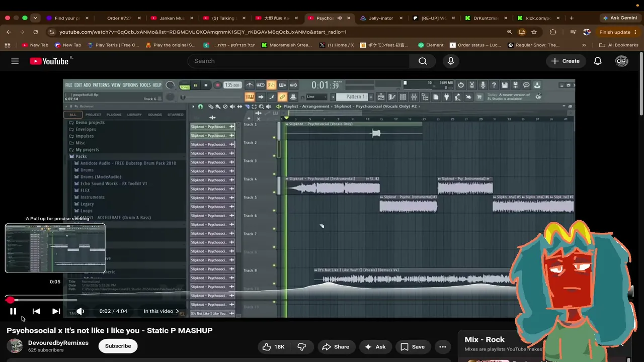644x362 pixels.
Task: Open YouTube notifications bell
Action: [x=598, y=61]
